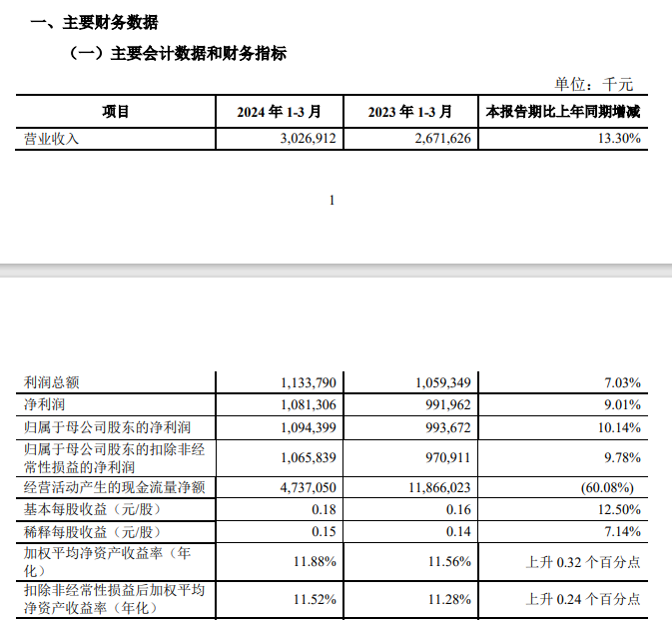Select value 991,962
Image resolution: width=672 pixels, height=620 pixels.
tap(448, 405)
